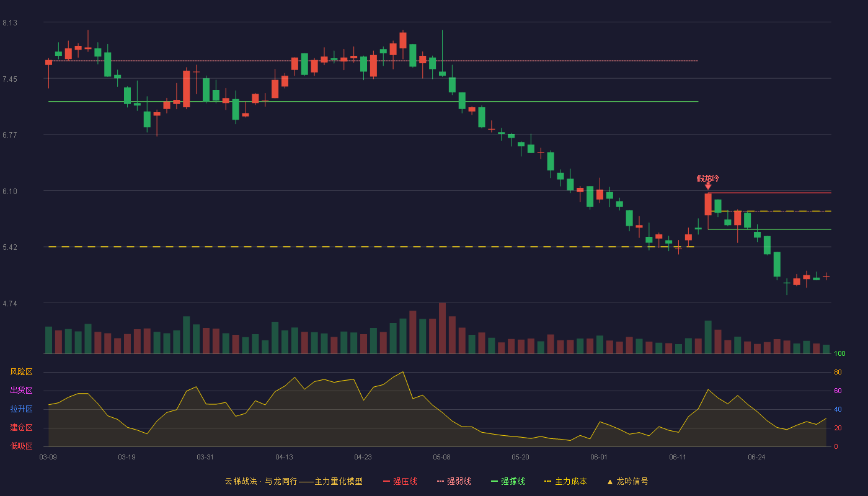Image resolution: width=868 pixels, height=496 pixels.
Task: Click the 假龙吟 text label above the candle
Action: click(708, 178)
